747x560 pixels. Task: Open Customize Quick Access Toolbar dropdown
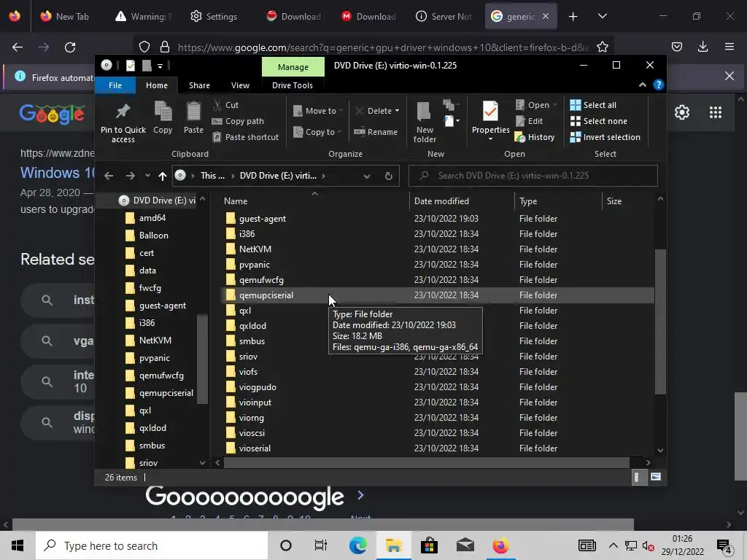coord(160,66)
